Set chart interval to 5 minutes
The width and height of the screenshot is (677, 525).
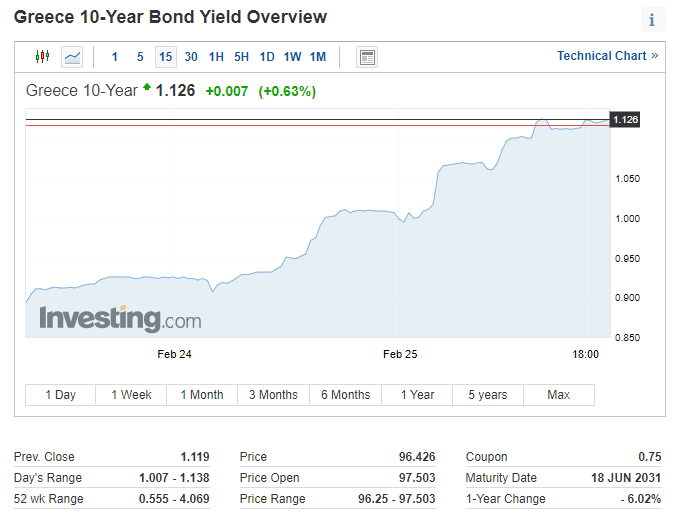pos(140,57)
